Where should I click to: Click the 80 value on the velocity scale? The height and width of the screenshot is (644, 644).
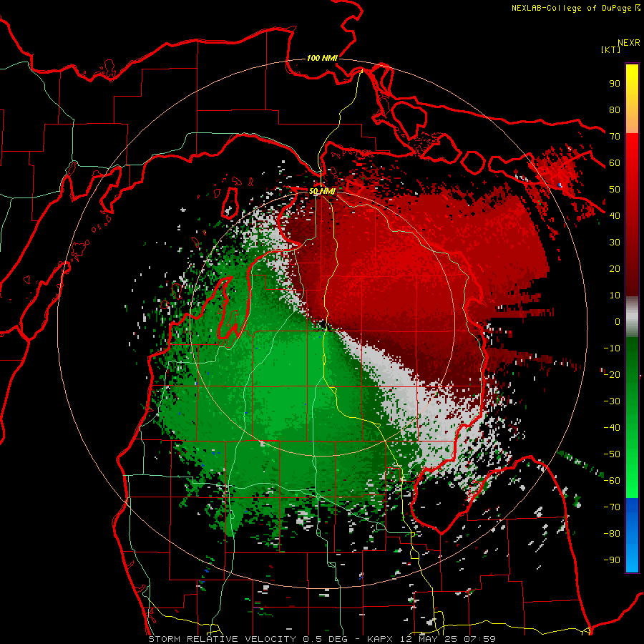coord(615,110)
